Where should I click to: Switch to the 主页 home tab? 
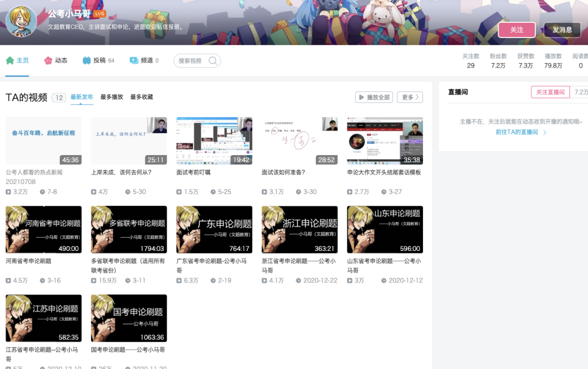(17, 60)
